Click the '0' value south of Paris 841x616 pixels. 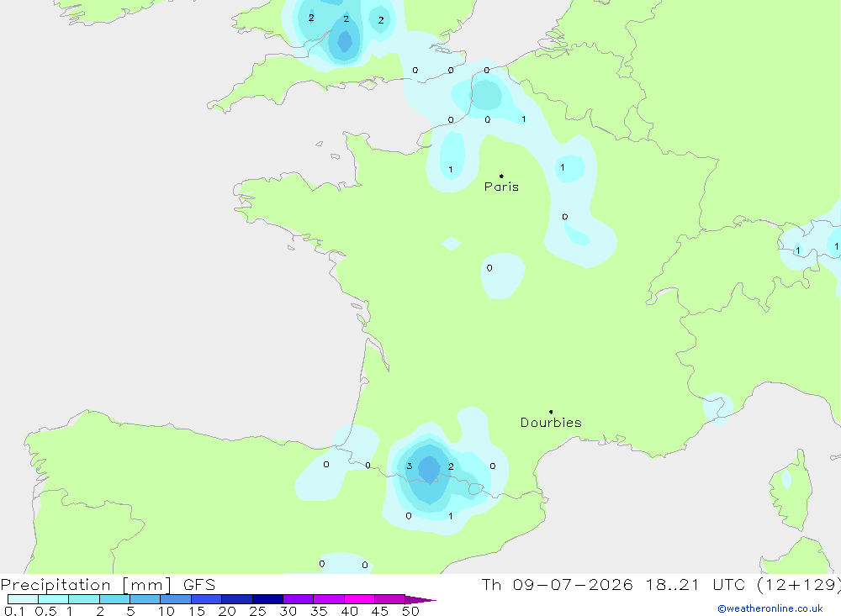(489, 267)
